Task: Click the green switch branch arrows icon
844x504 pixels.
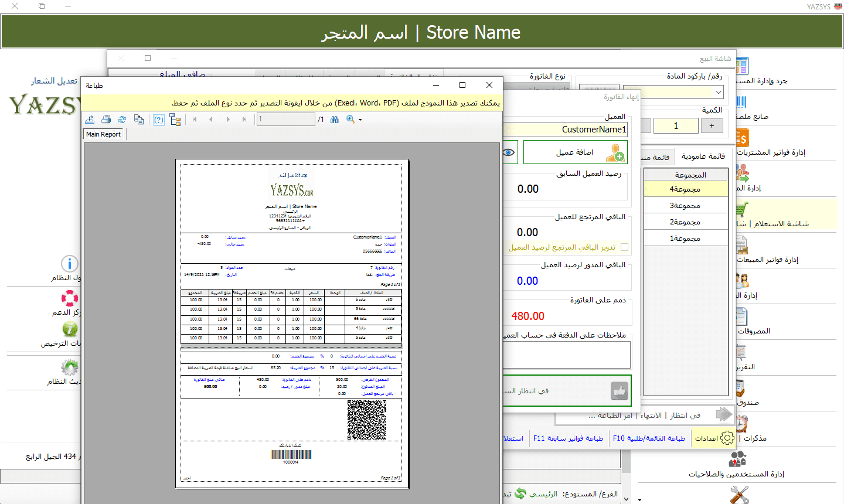Action: coord(520,493)
